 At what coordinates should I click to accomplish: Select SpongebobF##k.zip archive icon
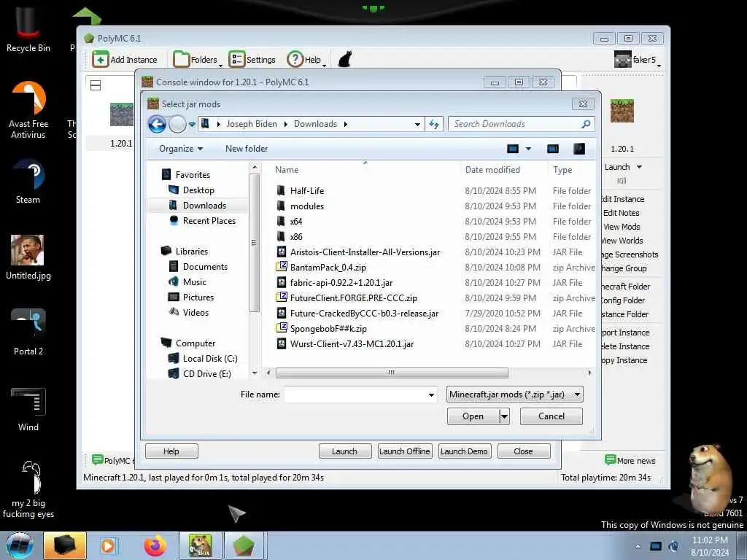click(x=282, y=328)
